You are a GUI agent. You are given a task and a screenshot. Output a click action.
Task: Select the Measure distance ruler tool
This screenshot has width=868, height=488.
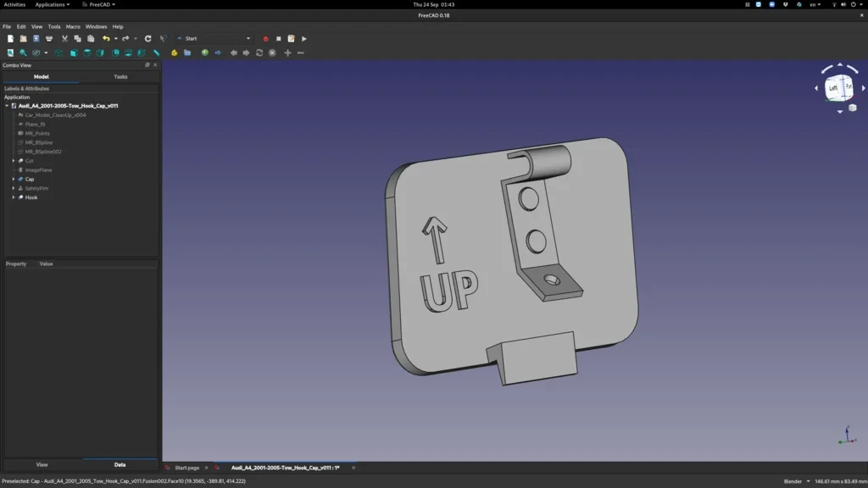pos(157,53)
